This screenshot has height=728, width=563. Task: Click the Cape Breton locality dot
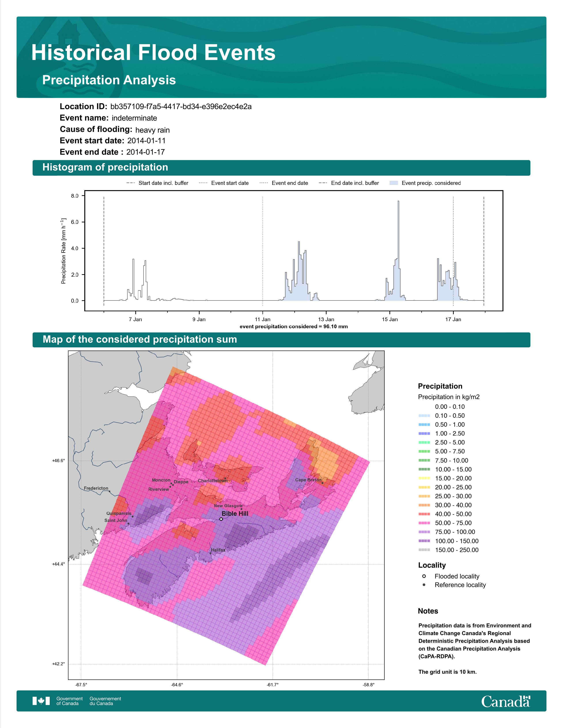point(323,483)
